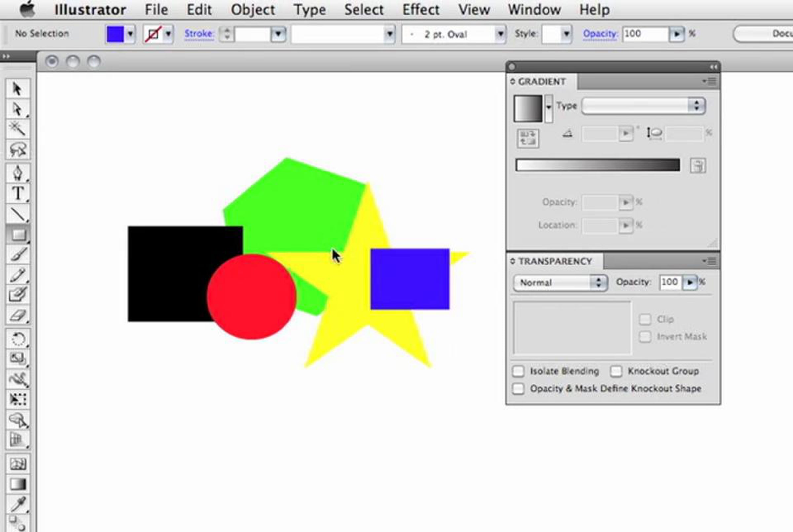Image resolution: width=793 pixels, height=532 pixels.
Task: Check the Knockout Group option
Action: (x=616, y=371)
